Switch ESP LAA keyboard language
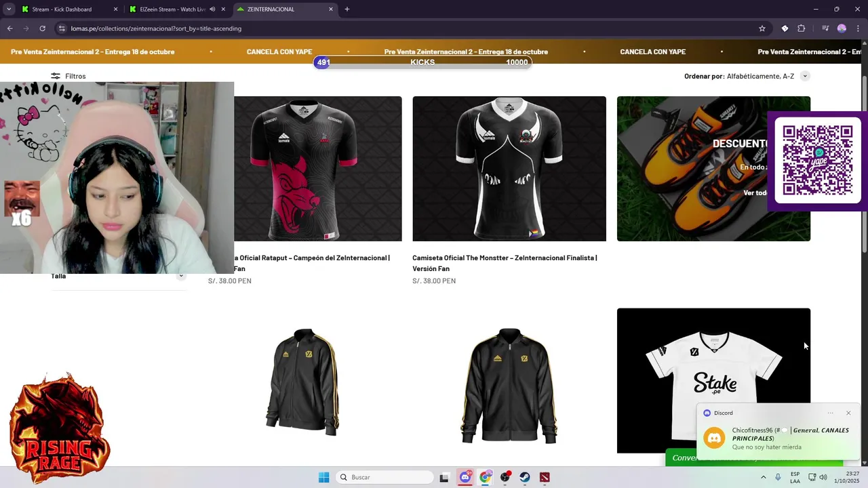868x488 pixels. click(795, 477)
